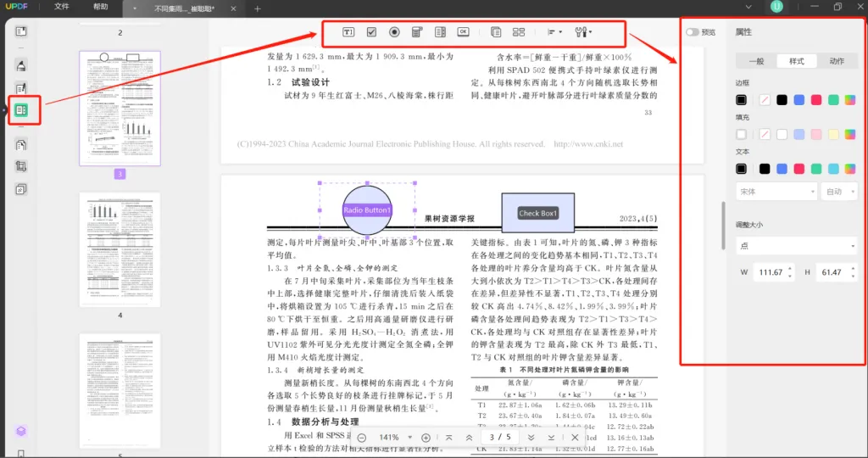This screenshot has height=458, width=868.
Task: Go to previous page arrow
Action: coord(469,438)
